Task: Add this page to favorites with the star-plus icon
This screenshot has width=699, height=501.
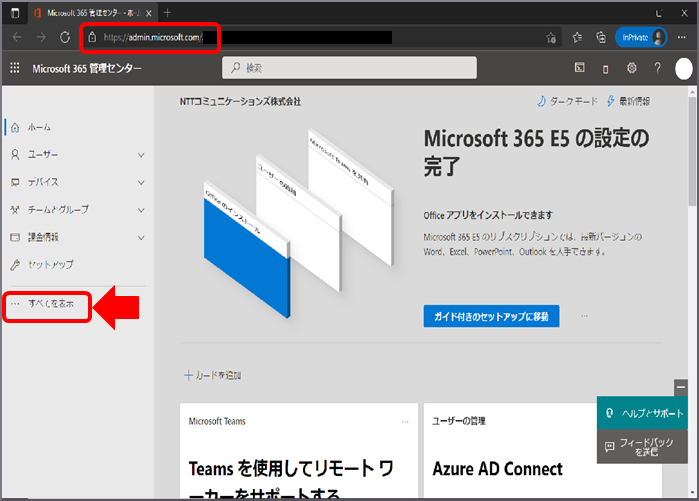Action: 551,38
